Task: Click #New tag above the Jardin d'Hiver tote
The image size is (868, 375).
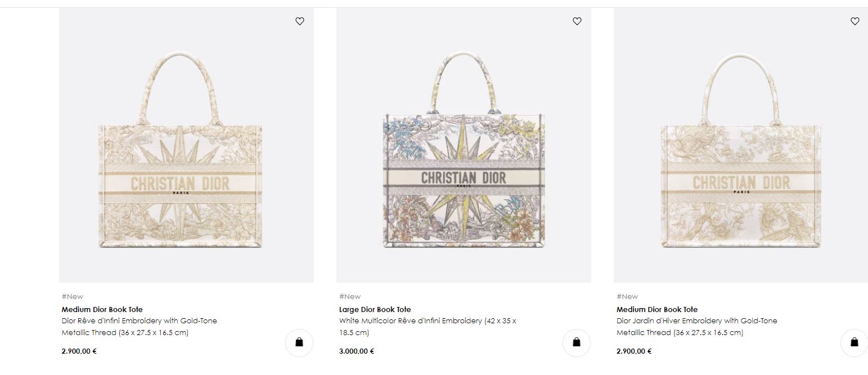Action: click(x=627, y=296)
